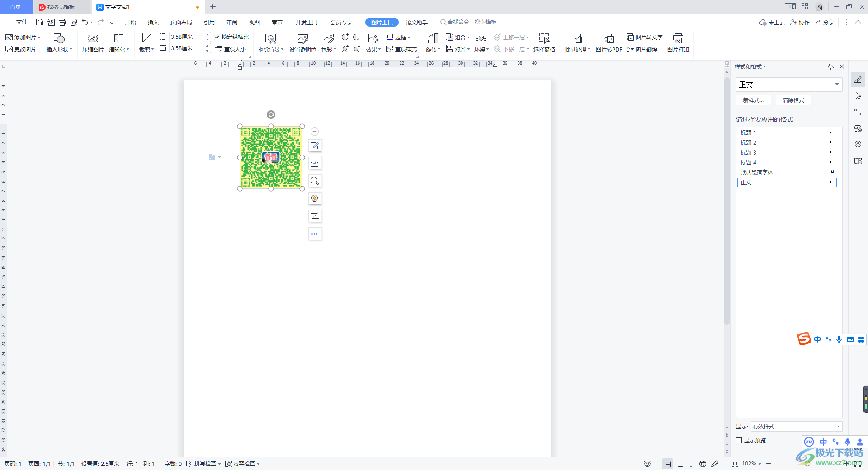The height and width of the screenshot is (470, 868).
Task: Click the 分享 share button
Action: click(825, 22)
